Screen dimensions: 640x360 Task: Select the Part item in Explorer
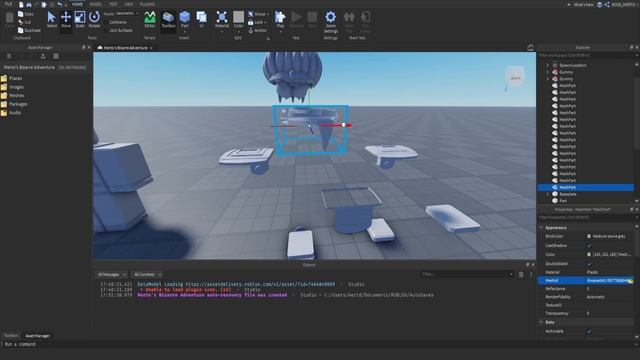(x=563, y=201)
